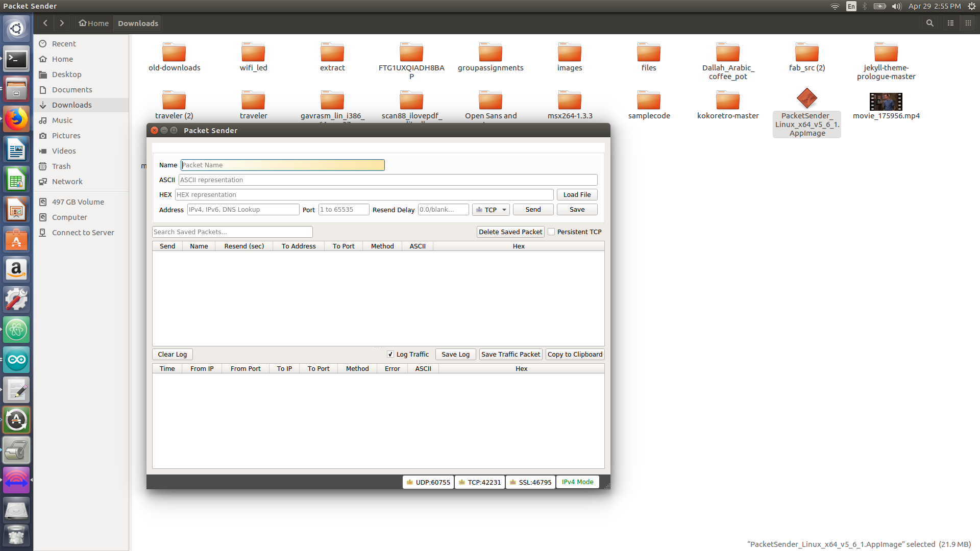Open 497 GB Volume in sidebar
Screen dimensions: 980x551
point(78,202)
